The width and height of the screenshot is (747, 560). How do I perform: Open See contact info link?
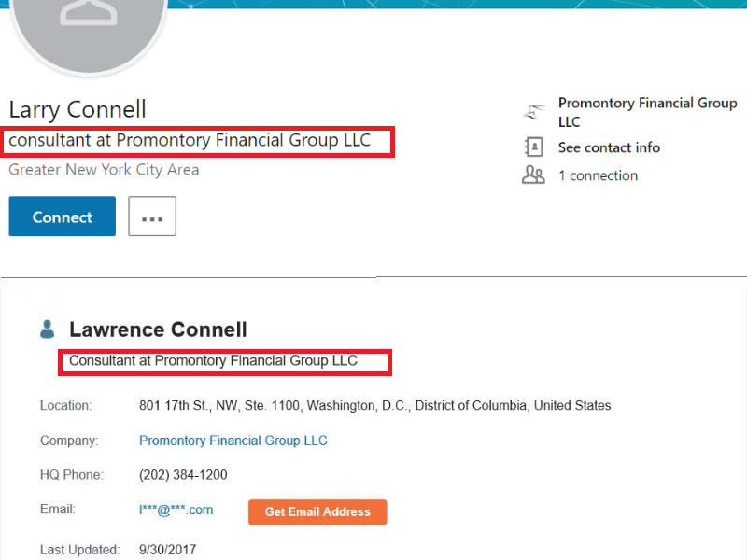pos(609,147)
